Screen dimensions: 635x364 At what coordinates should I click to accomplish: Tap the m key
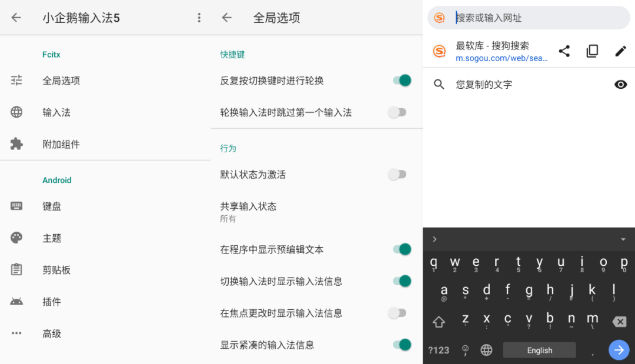(593, 320)
